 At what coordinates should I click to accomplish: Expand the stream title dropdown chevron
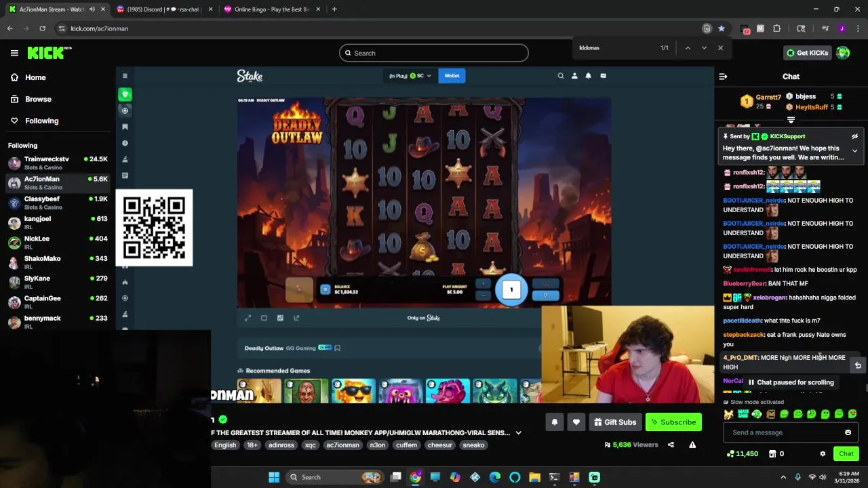518,432
